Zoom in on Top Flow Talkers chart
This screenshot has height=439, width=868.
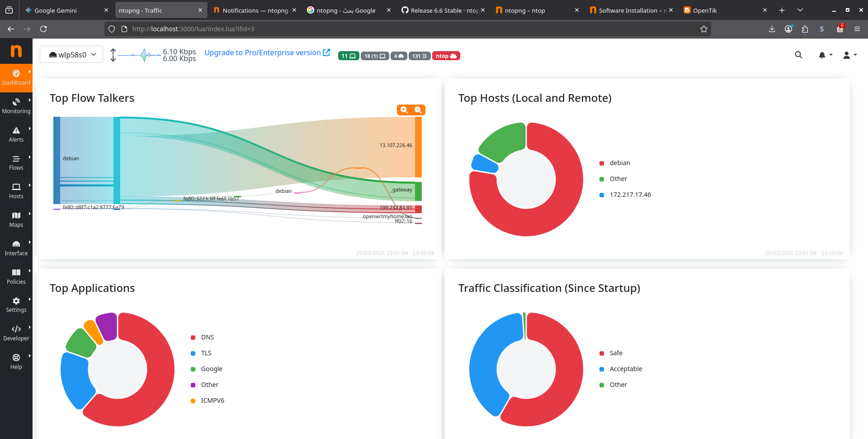point(404,110)
